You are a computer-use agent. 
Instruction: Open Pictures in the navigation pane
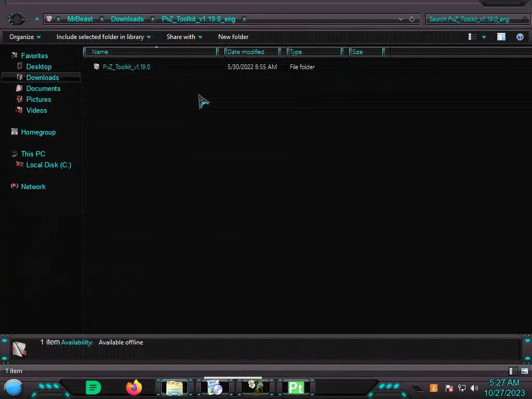pos(38,99)
